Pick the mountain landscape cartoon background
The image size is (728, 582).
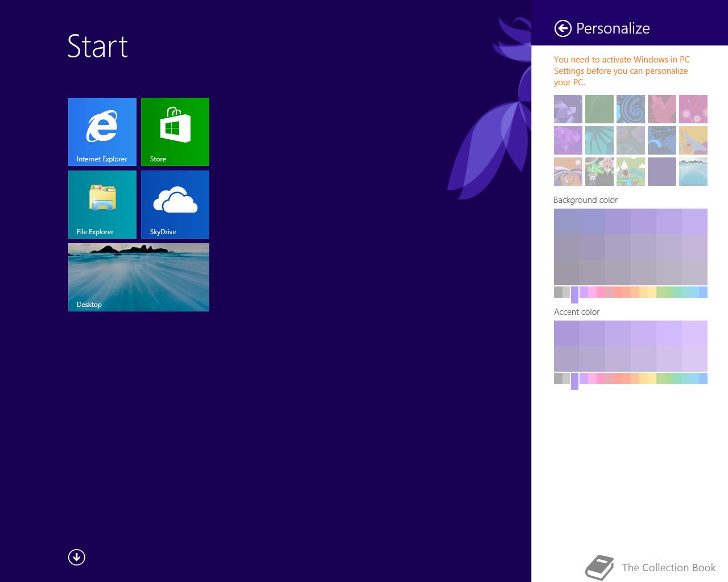pos(631,172)
